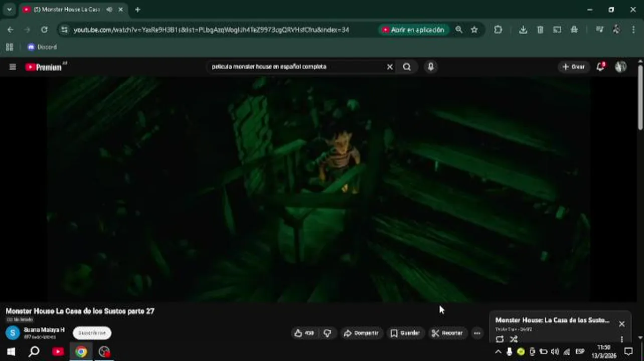Open the incognito-style extension icon
Viewport: 644px width, 361px height.
[x=574, y=30]
